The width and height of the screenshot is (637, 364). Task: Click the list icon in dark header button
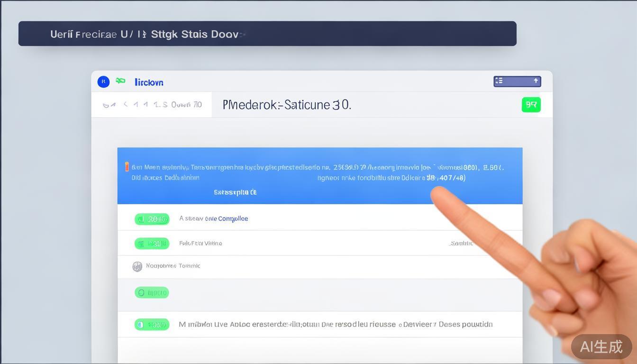pos(499,82)
